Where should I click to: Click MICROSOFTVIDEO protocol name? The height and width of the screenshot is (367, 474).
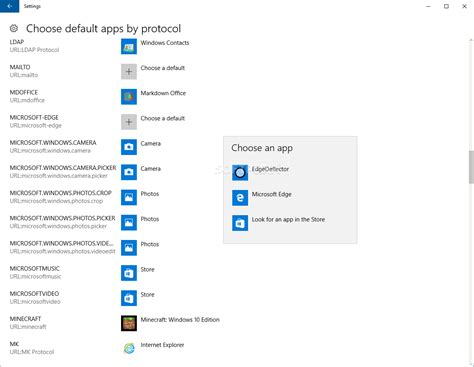pos(34,294)
